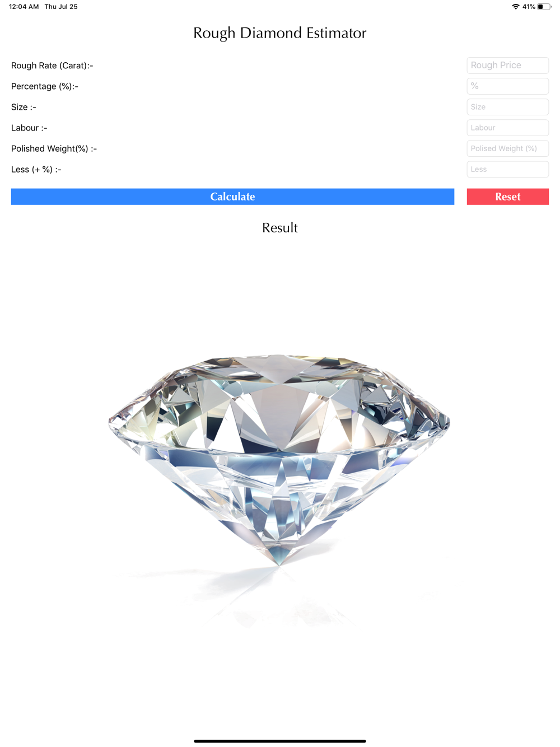
Task: Click the Polished Weight(%) label
Action: point(54,148)
